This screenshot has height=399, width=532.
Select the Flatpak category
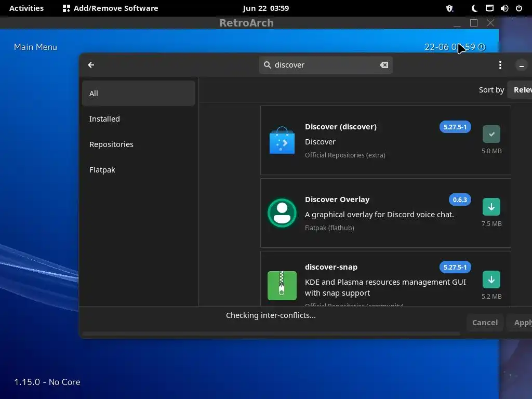pyautogui.click(x=138, y=170)
